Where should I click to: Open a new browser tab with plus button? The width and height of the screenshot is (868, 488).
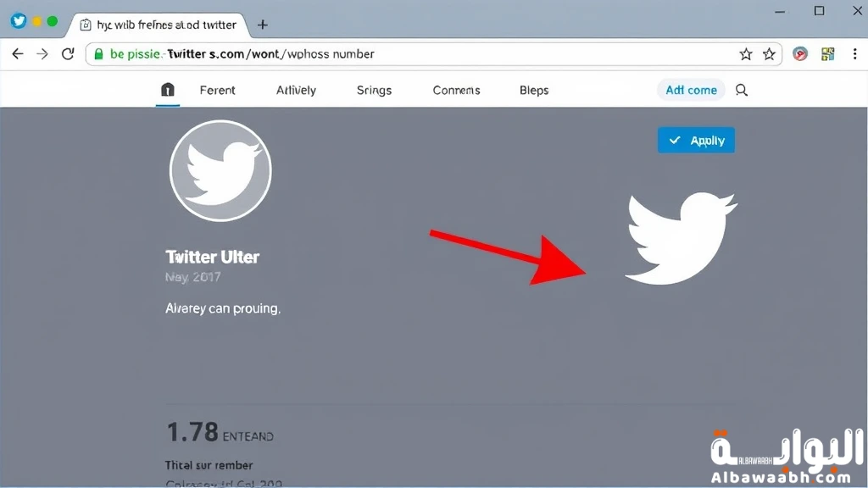coord(263,25)
